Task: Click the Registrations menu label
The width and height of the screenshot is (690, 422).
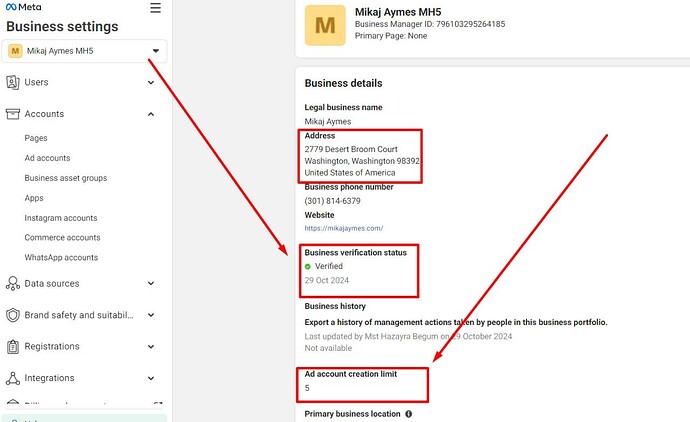Action: (51, 347)
